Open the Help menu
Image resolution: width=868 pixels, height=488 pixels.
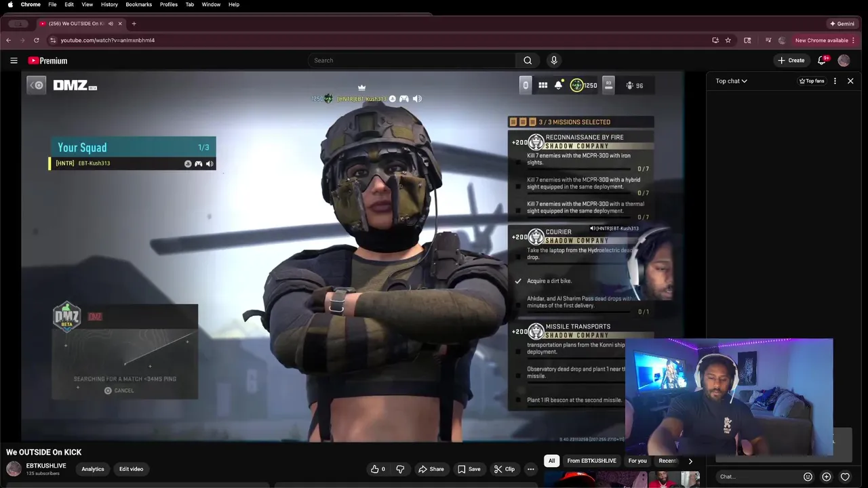click(x=234, y=5)
